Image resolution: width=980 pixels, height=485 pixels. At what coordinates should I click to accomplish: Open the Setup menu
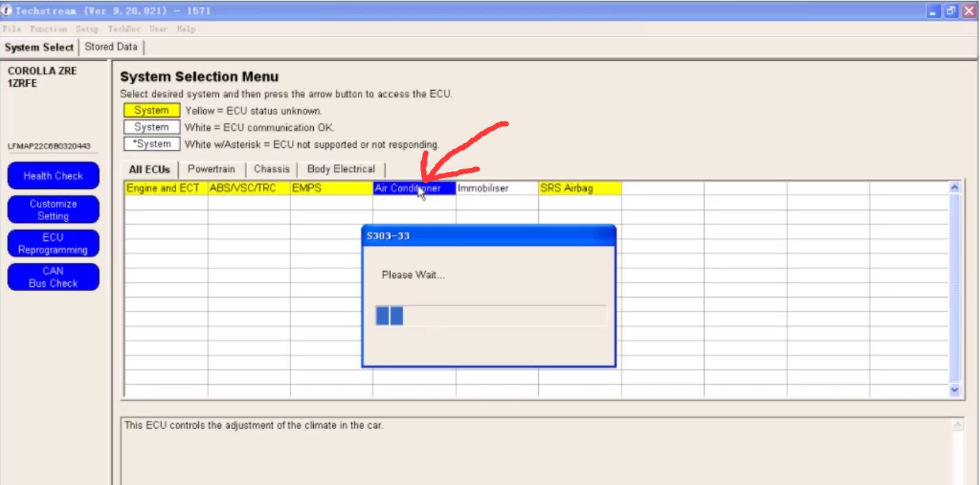tap(87, 29)
